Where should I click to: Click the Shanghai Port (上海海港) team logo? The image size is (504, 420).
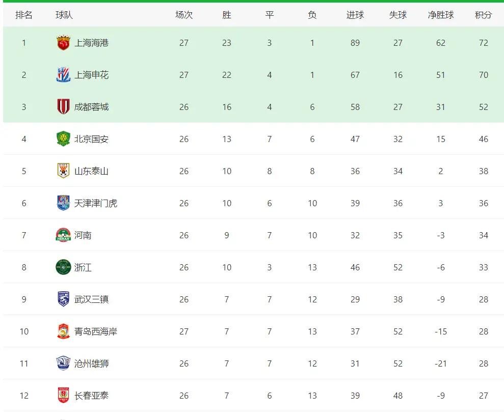[x=63, y=43]
